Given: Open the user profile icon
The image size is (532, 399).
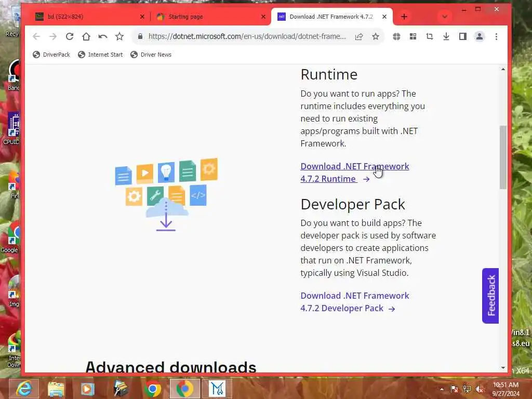Looking at the screenshot, I should click(x=480, y=36).
